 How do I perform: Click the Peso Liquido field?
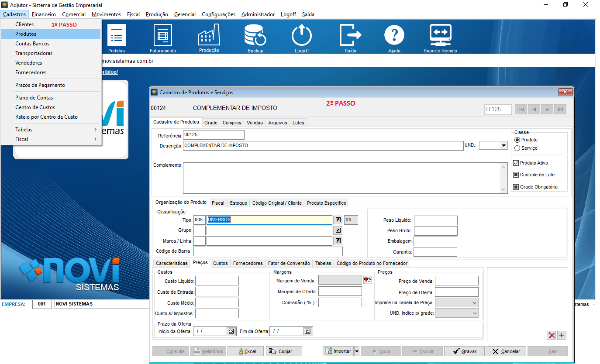(436, 220)
